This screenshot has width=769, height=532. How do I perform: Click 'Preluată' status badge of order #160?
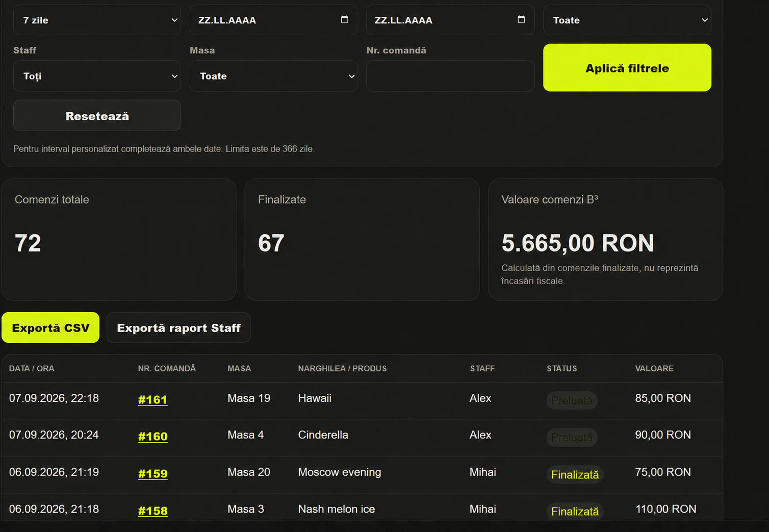[572, 438]
